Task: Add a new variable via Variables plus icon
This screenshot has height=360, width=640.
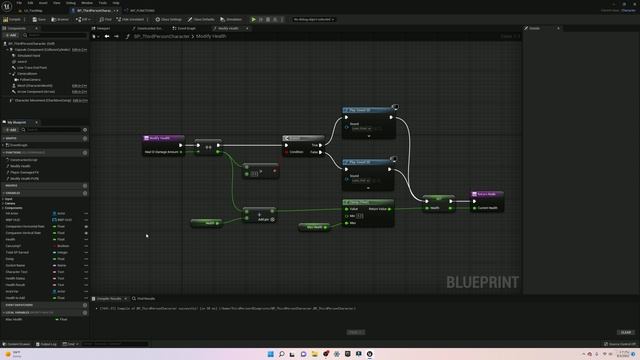Action: click(85, 193)
